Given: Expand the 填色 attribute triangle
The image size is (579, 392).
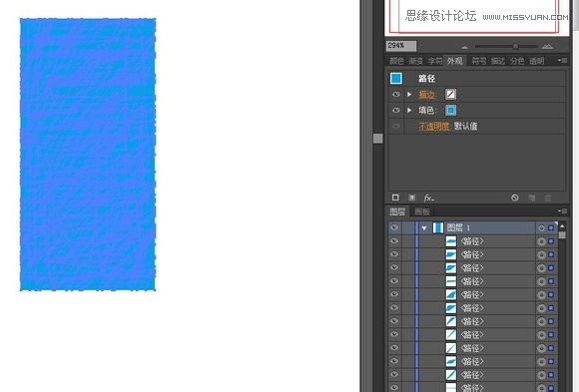Looking at the screenshot, I should 409,110.
